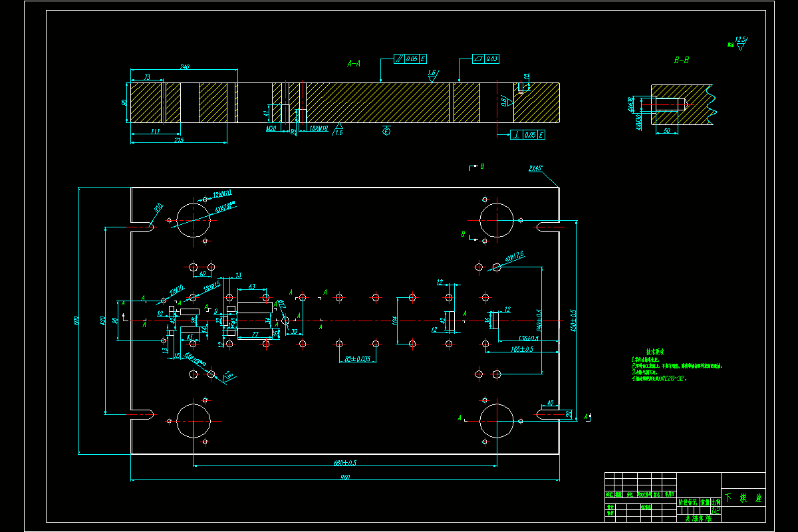Screen dimensions: 798x532
Task: Select the 215 dimension under section A-A
Action: click(x=178, y=140)
